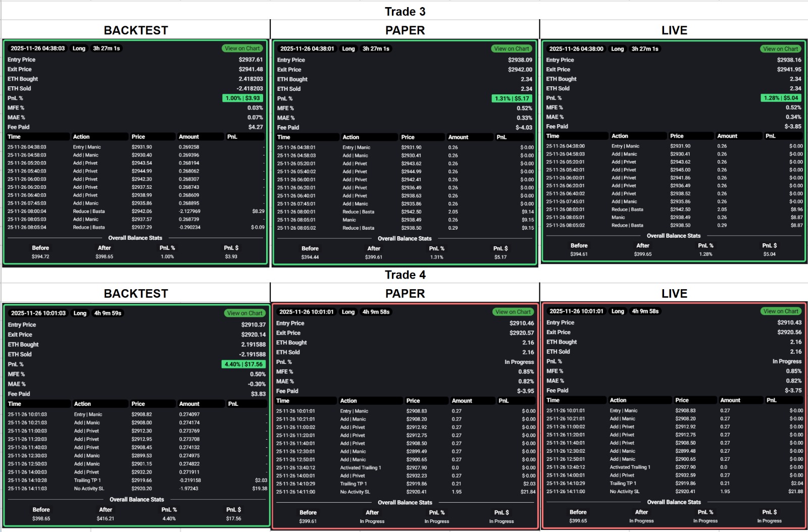The width and height of the screenshot is (808, 532).
Task: Click the "1.31% | $5.17" PnL badge
Action: [x=511, y=98]
